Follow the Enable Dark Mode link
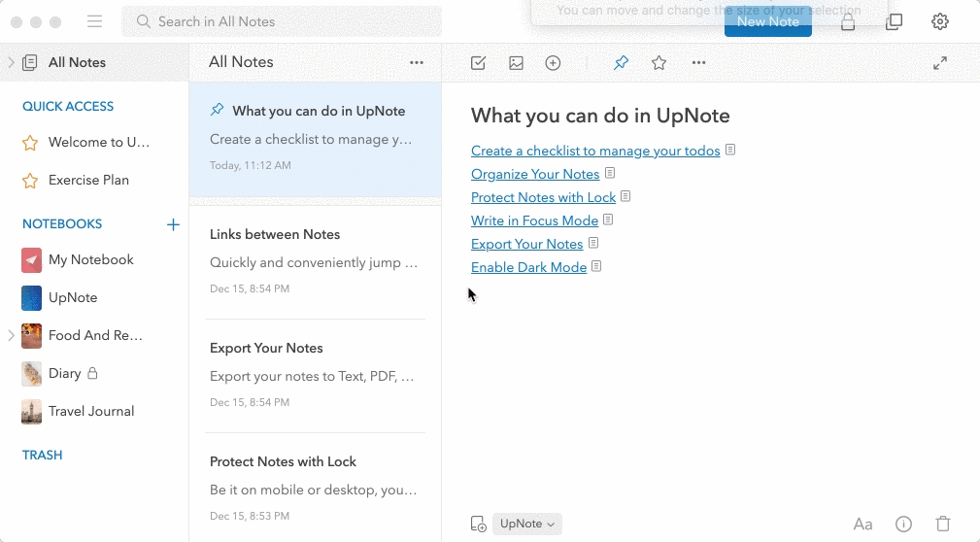This screenshot has height=542, width=980. point(528,267)
